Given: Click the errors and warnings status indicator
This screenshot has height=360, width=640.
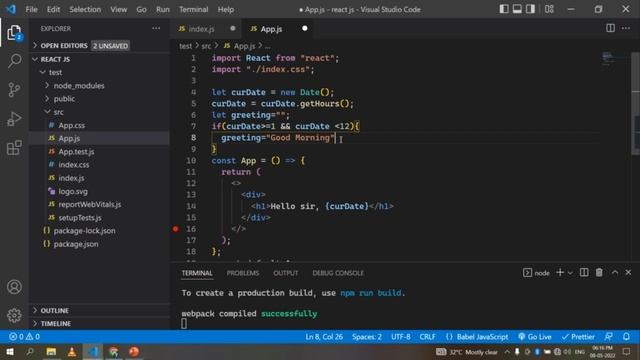Looking at the screenshot, I should click(24, 337).
